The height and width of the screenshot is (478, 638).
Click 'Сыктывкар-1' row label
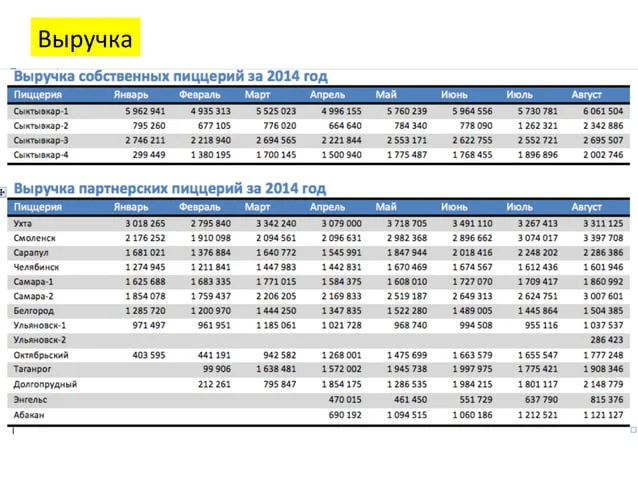coord(41,111)
